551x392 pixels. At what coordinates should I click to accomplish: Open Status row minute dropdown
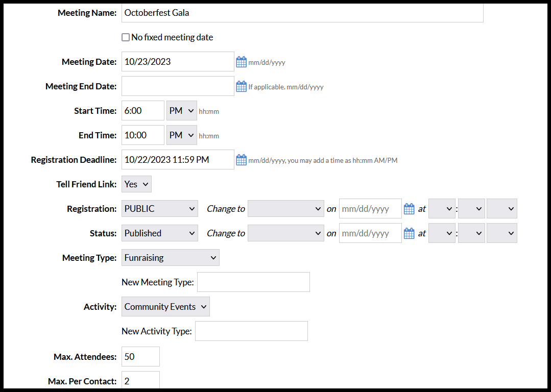click(471, 233)
